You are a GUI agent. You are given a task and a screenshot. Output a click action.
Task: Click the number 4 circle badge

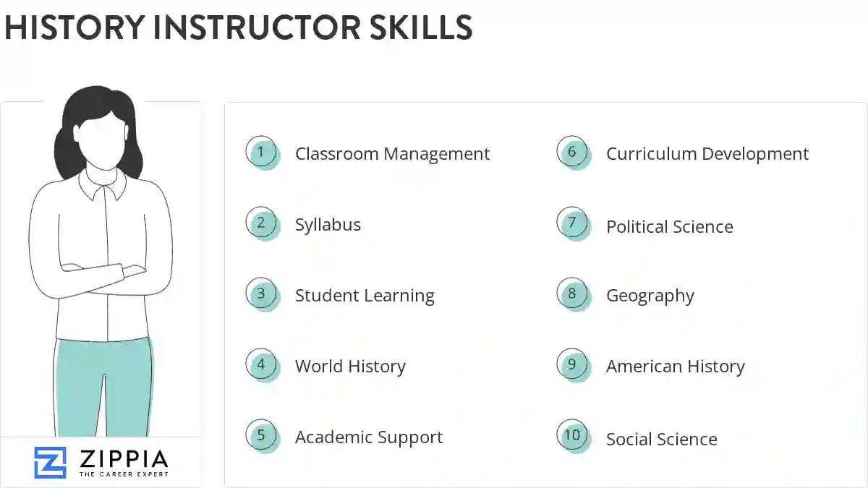point(261,364)
